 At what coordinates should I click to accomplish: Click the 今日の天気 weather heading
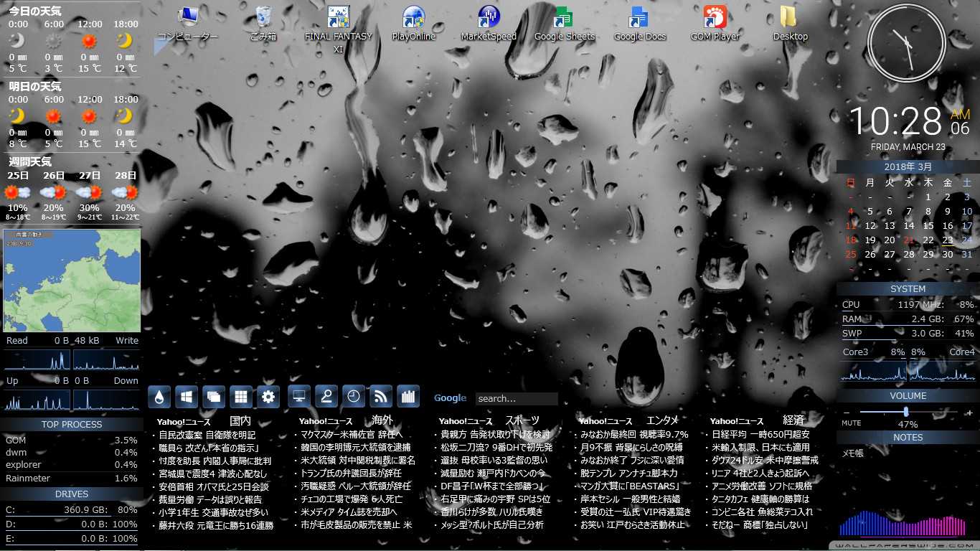(35, 11)
